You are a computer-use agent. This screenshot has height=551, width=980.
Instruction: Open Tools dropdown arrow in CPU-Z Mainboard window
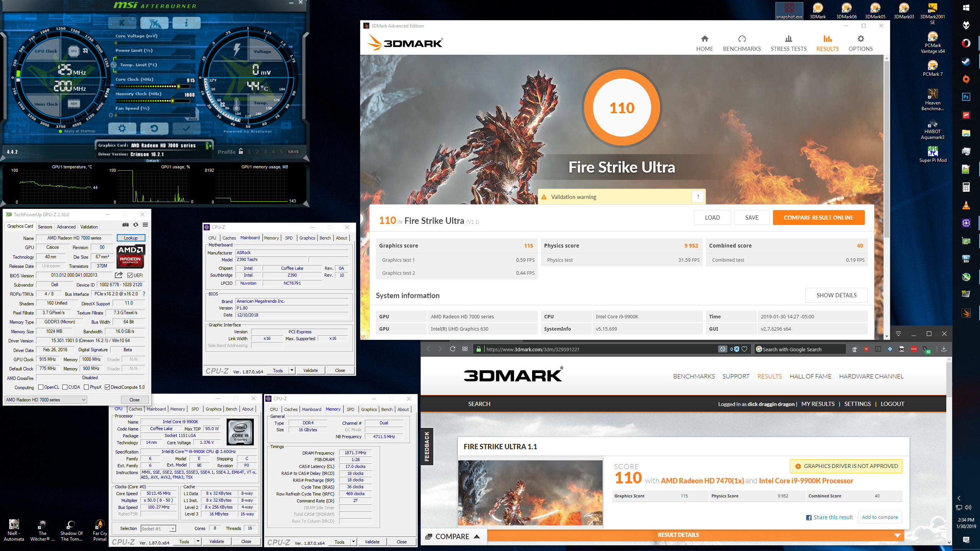tap(292, 370)
